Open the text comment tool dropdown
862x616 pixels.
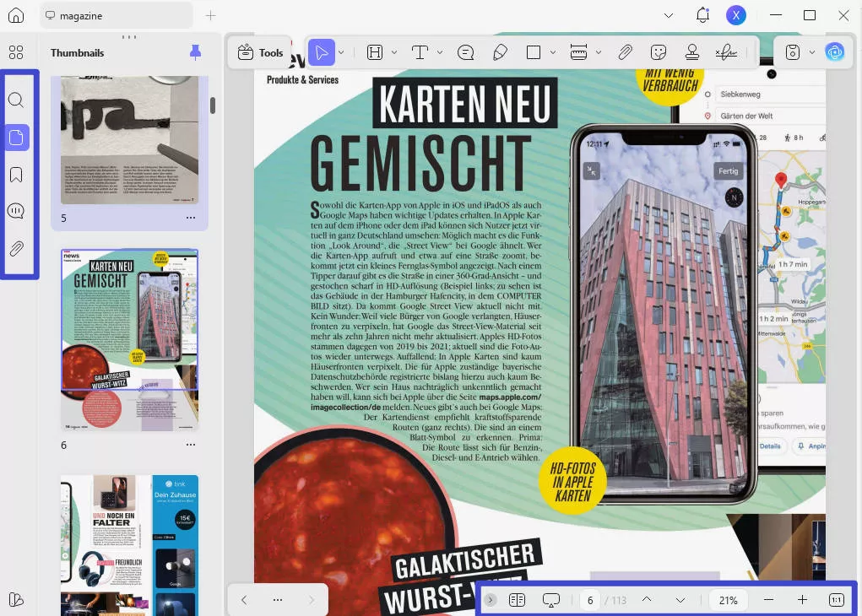[x=440, y=52]
